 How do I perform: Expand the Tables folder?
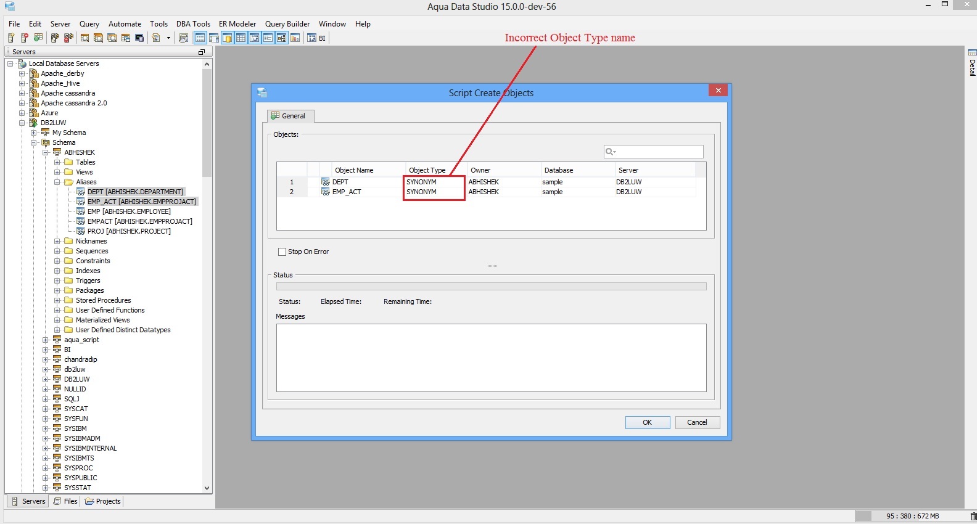(57, 162)
